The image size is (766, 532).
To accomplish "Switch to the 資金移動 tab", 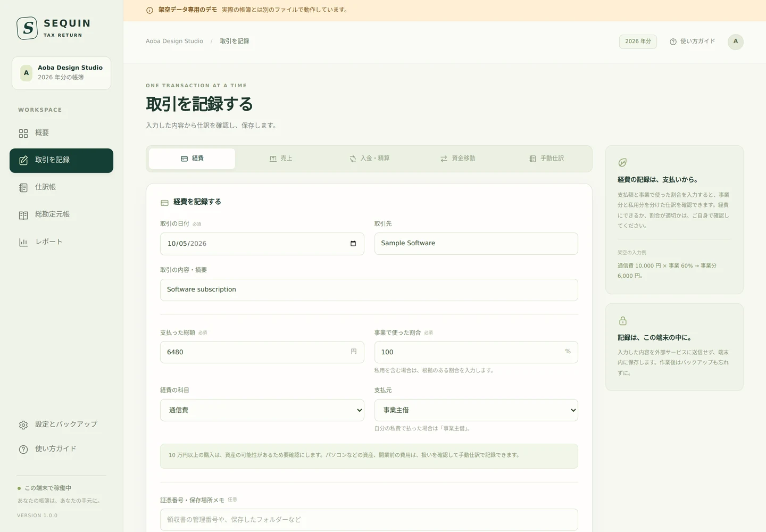I will coord(458,159).
